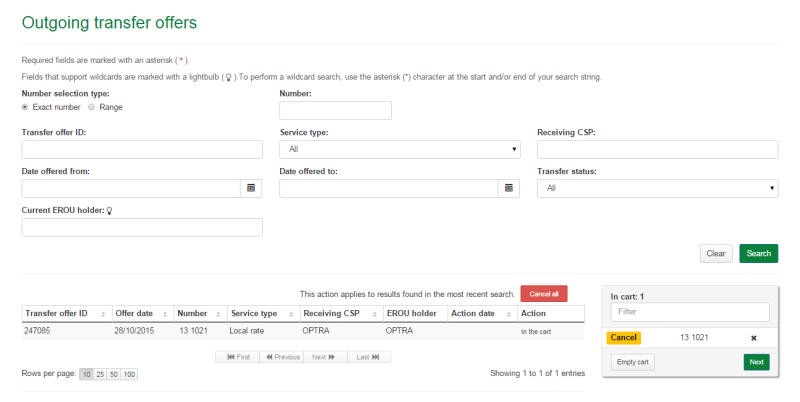Focus the cart Filter field
This screenshot has height=402, width=800.
point(690,312)
